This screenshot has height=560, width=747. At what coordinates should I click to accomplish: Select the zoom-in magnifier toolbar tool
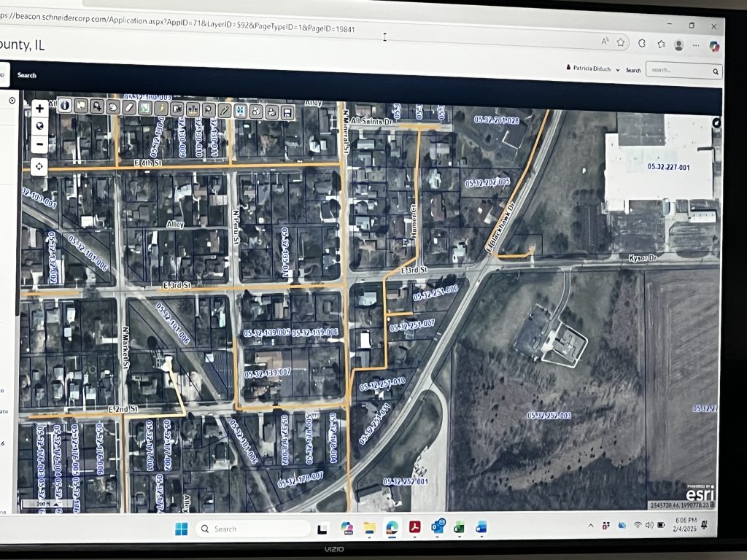coord(97,106)
